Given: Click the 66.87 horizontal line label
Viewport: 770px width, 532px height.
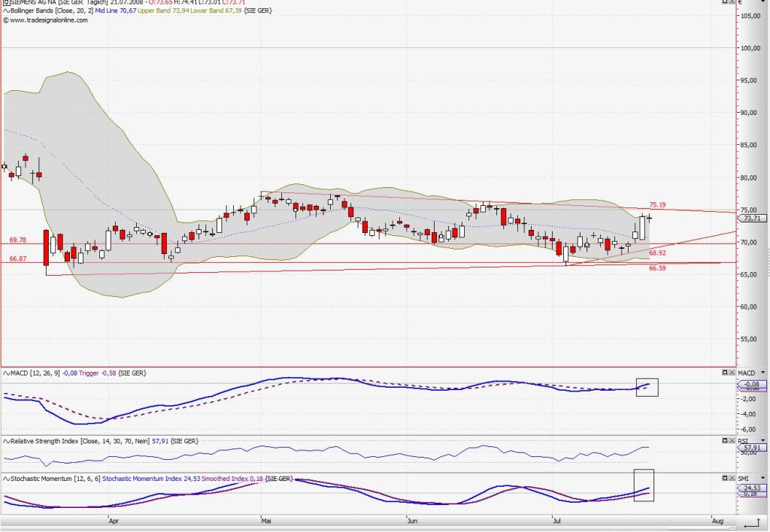Looking at the screenshot, I should click(18, 259).
